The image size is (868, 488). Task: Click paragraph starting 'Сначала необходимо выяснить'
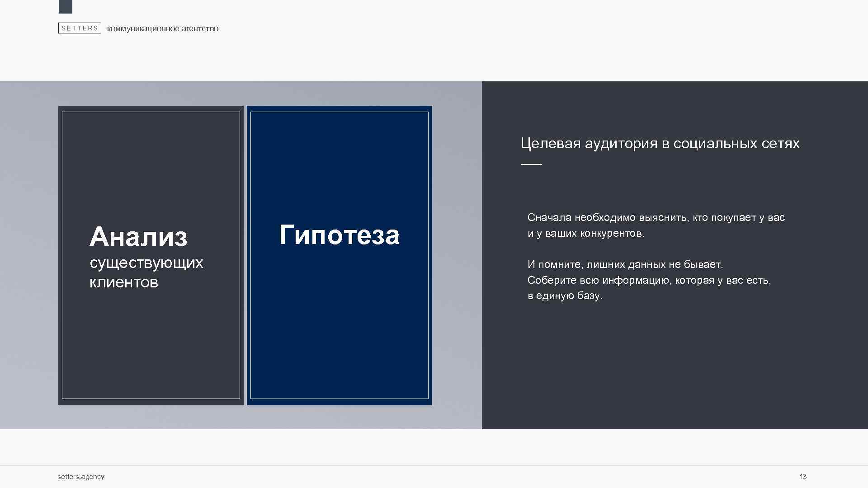point(656,217)
